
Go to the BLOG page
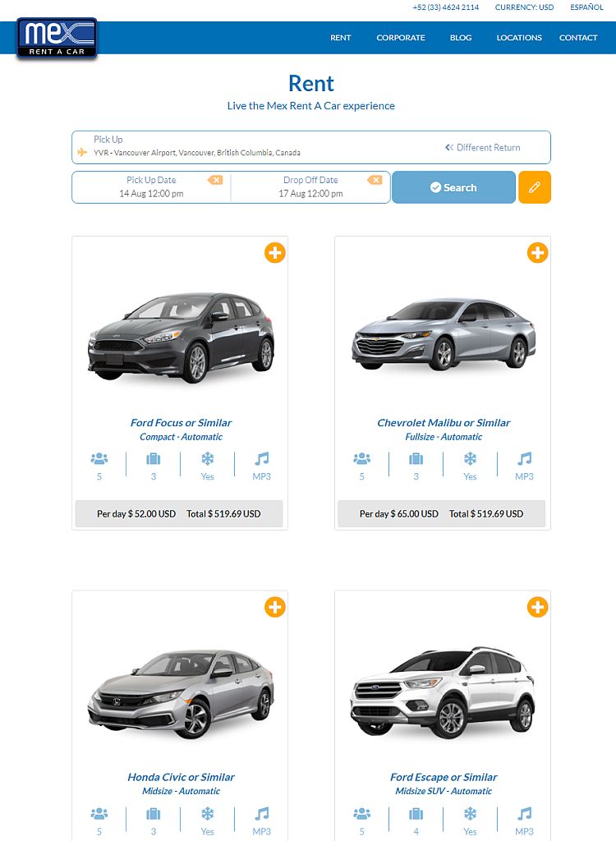coord(461,38)
